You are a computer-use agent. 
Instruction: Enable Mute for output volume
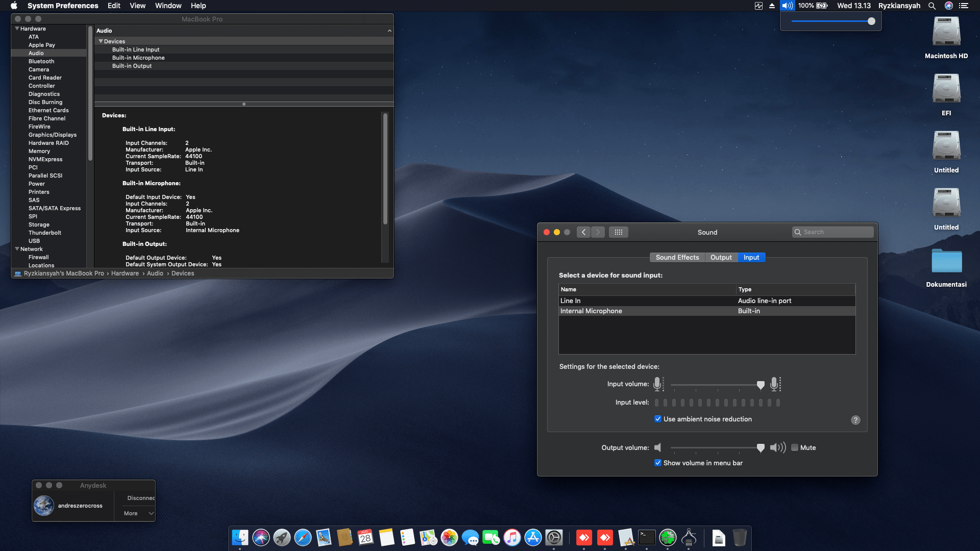[795, 447]
